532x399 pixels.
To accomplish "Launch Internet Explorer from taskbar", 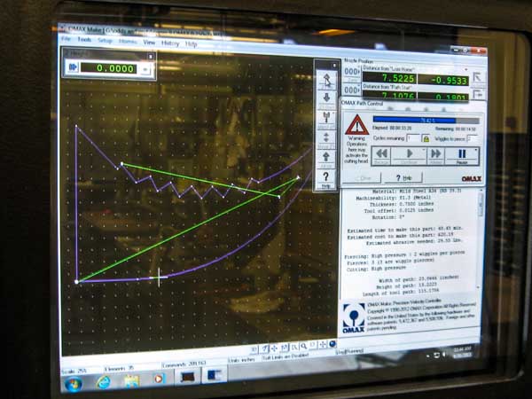I will 103,382.
